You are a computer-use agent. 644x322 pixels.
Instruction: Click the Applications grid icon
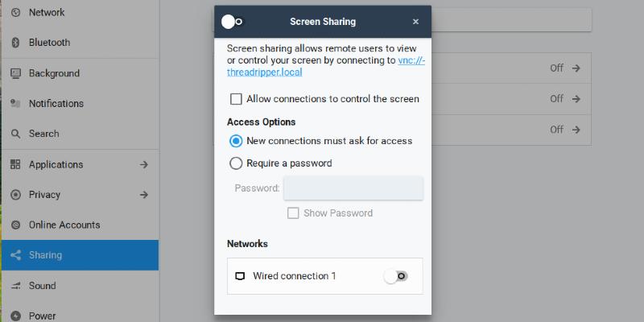(x=15, y=164)
